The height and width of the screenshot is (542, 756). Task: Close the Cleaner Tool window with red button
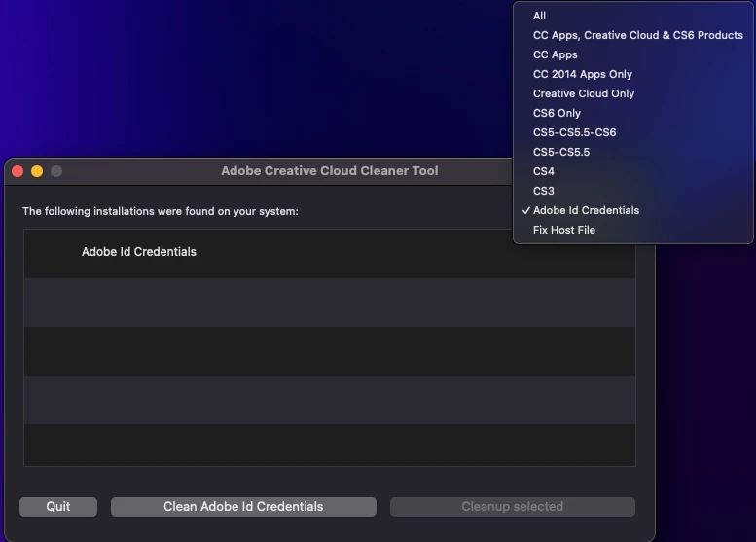(x=18, y=171)
